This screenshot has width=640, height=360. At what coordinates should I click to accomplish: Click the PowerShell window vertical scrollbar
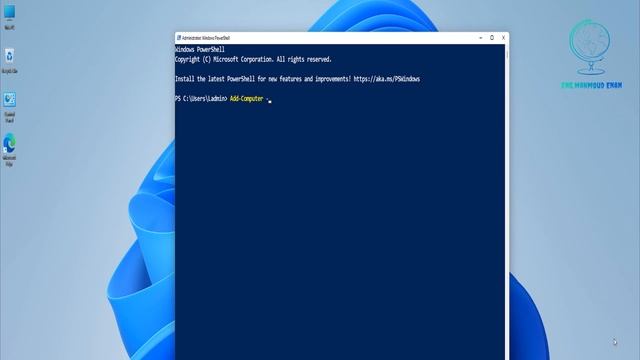[x=507, y=202]
